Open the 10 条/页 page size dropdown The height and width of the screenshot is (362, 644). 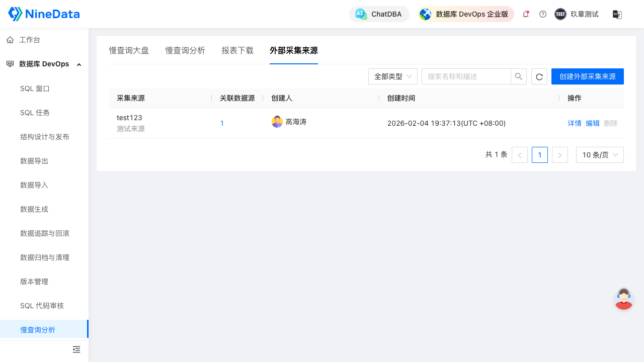pos(600,155)
